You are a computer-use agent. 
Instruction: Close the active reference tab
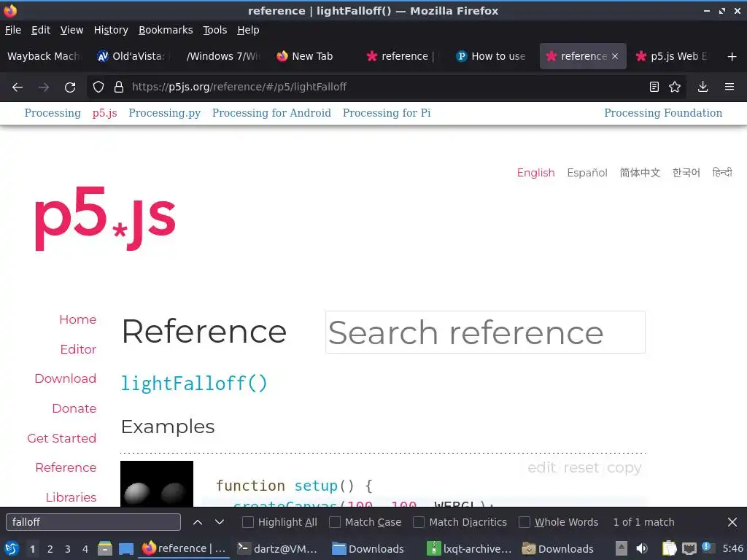(615, 56)
